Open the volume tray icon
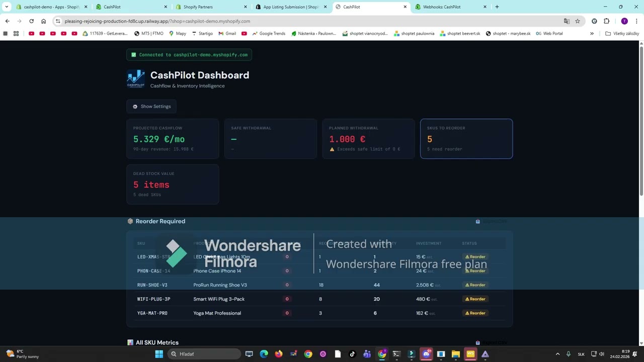The width and height of the screenshot is (644, 362). [x=602, y=354]
